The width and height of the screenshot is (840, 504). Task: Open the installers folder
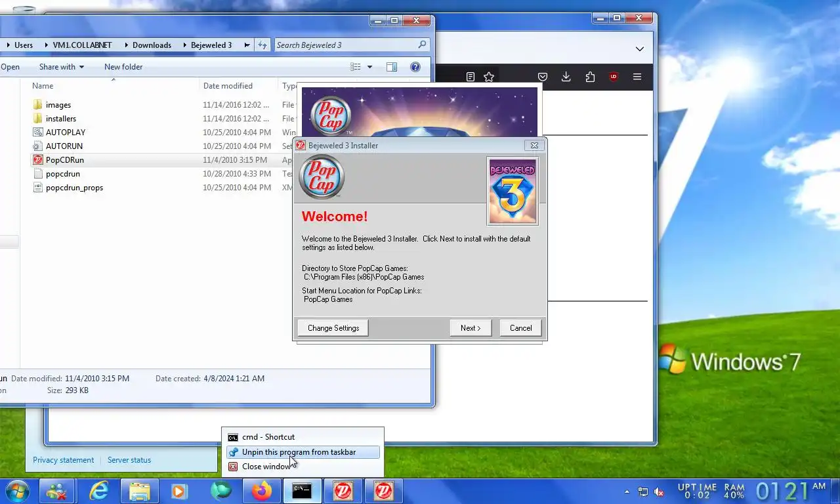(61, 119)
